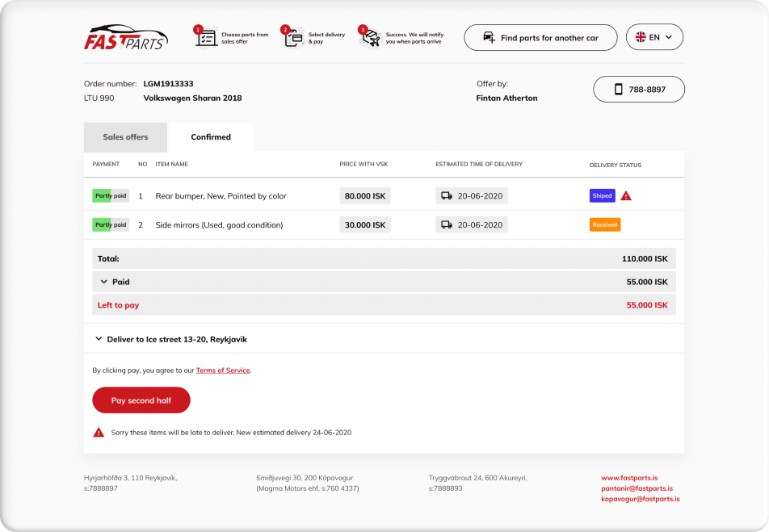Click the red warning icon beside Shiped

click(x=626, y=196)
